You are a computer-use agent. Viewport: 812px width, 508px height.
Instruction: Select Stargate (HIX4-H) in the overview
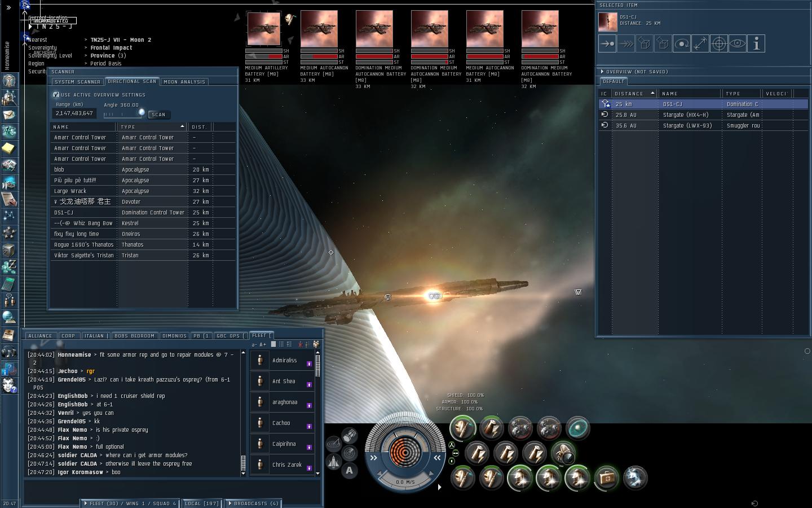point(703,115)
